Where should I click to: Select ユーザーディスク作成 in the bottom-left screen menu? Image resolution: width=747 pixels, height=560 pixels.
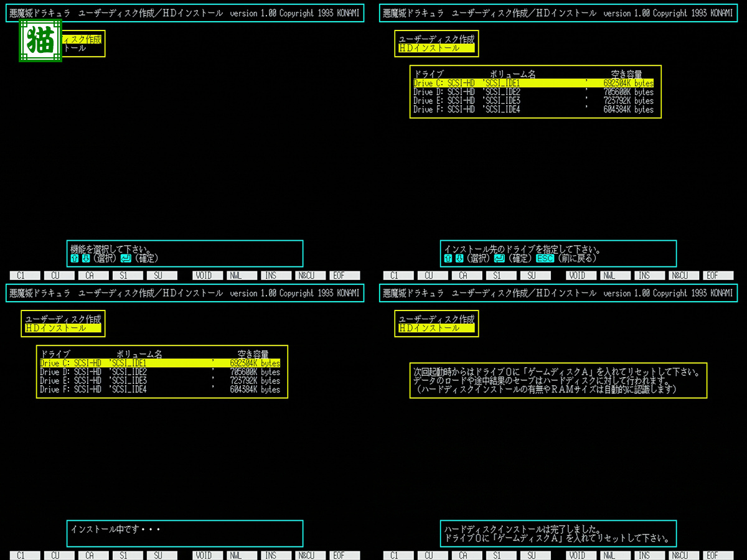[x=63, y=319]
